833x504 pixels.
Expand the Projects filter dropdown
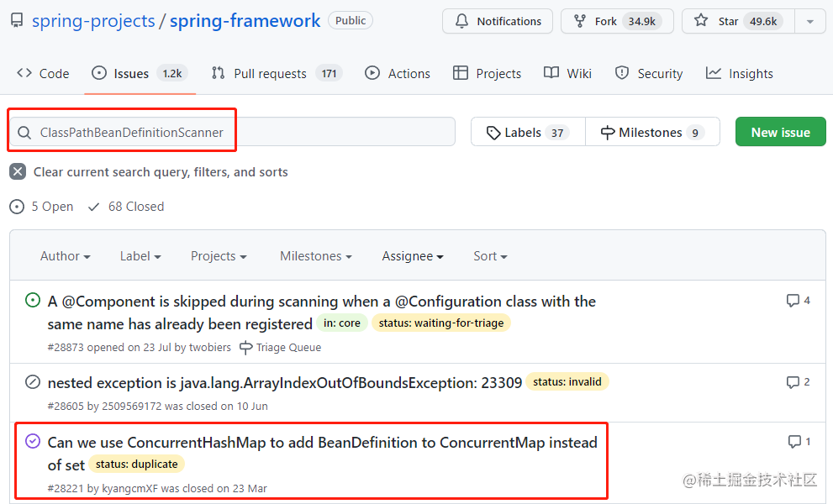tap(219, 256)
